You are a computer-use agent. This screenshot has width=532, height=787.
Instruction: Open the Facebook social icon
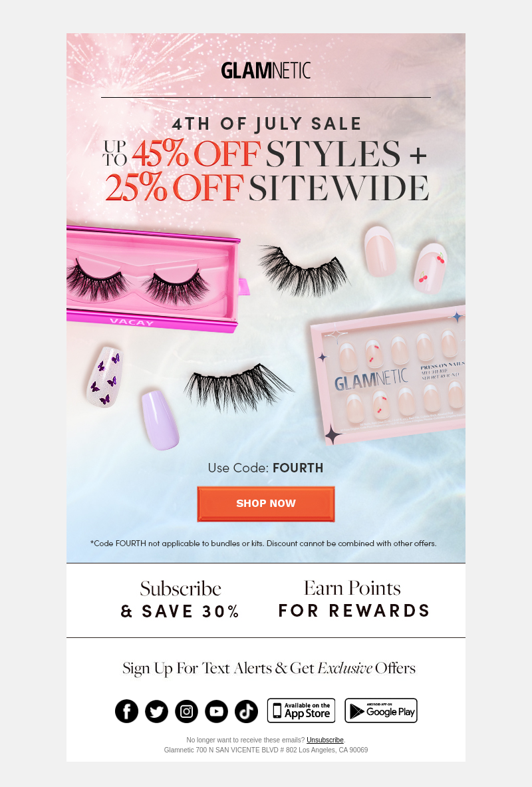126,711
